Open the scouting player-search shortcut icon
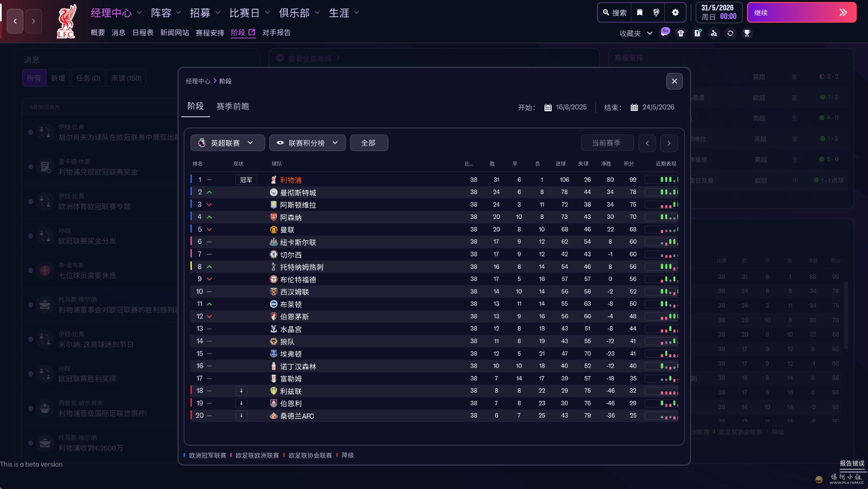This screenshot has height=489, width=868. tap(714, 33)
